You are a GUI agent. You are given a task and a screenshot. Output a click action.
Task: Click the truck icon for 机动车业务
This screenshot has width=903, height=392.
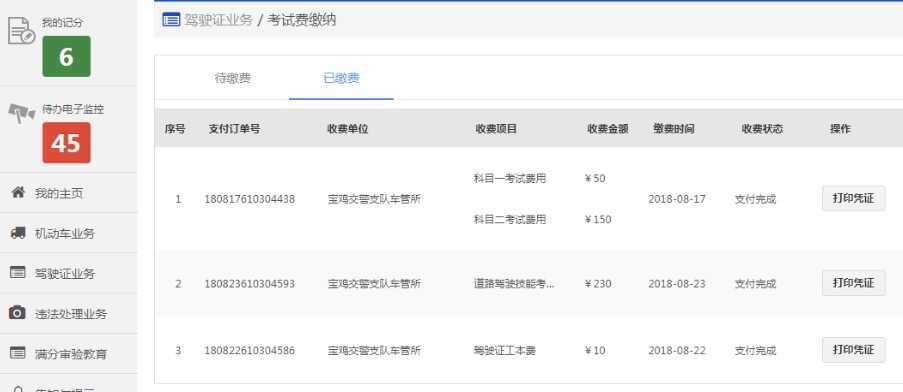pyautogui.click(x=18, y=233)
